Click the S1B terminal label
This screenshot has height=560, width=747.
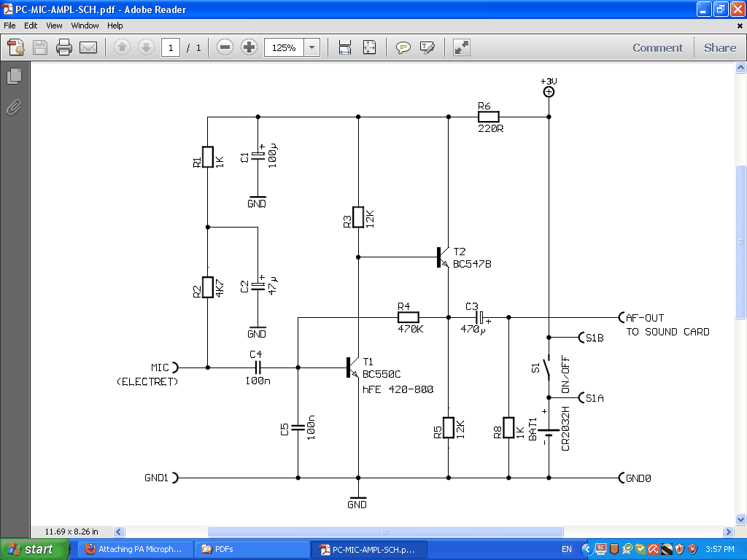click(595, 338)
